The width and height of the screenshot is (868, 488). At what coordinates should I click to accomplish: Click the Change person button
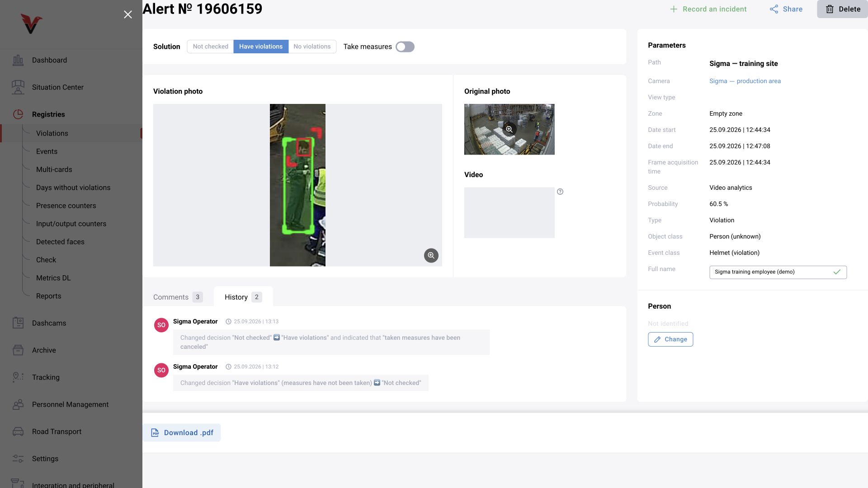point(670,339)
